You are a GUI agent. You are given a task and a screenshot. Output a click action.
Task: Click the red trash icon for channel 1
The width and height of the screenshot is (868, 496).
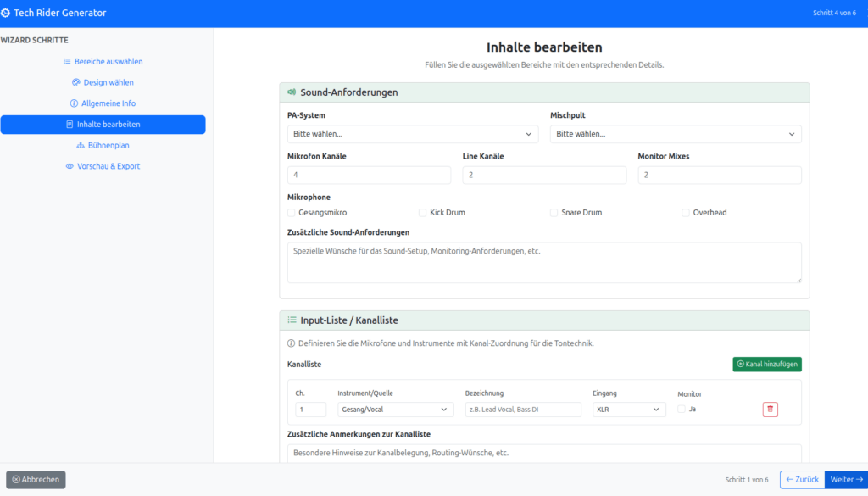(770, 410)
